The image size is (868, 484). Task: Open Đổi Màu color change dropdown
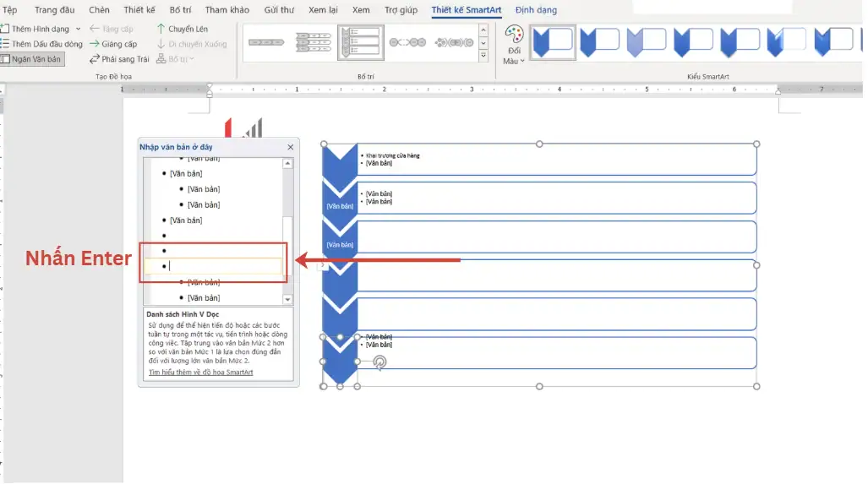(x=514, y=45)
